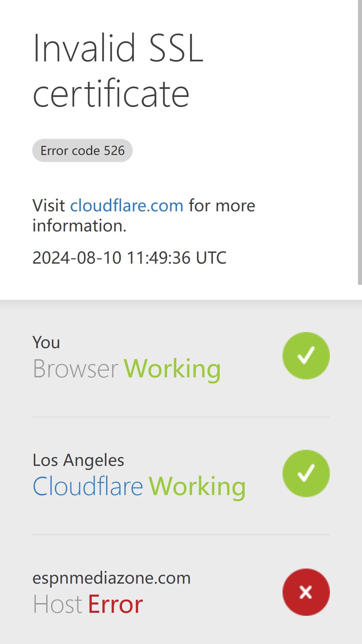362x644 pixels.
Task: Click the red X icon beside Host Error
Action: click(x=306, y=592)
